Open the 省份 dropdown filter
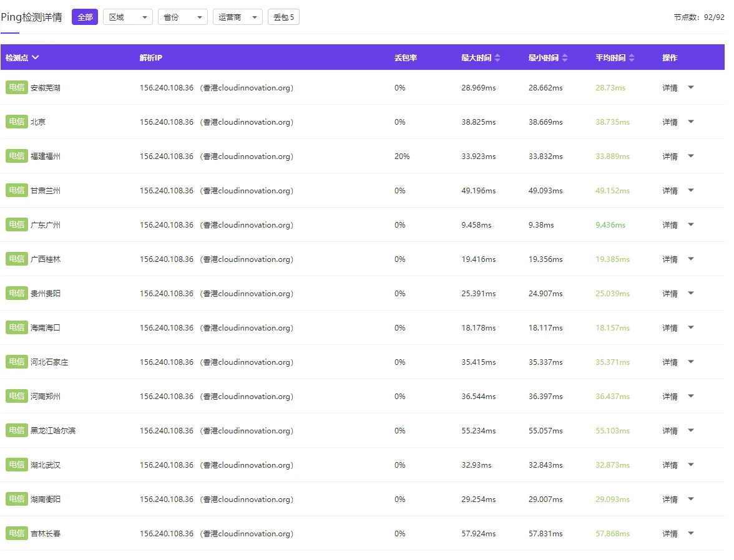Image resolution: width=734 pixels, height=560 pixels. pos(182,17)
